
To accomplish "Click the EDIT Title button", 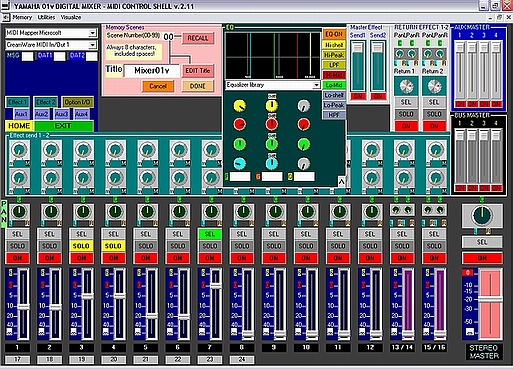I will 198,71.
